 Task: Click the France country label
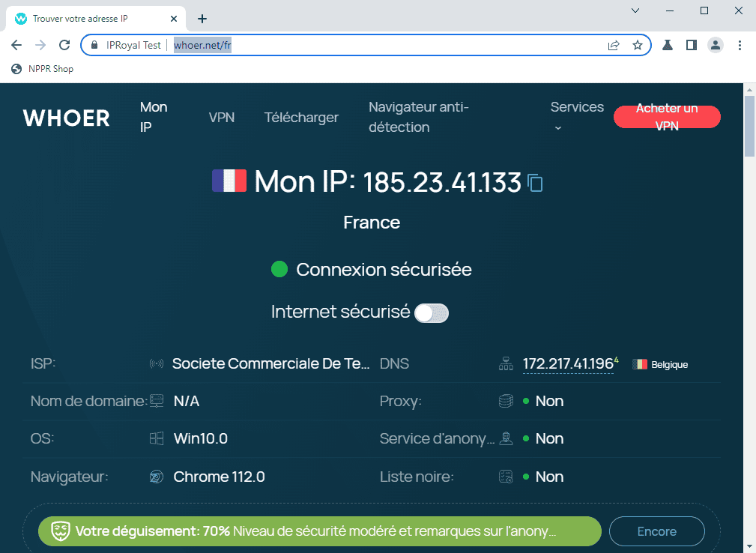[372, 223]
